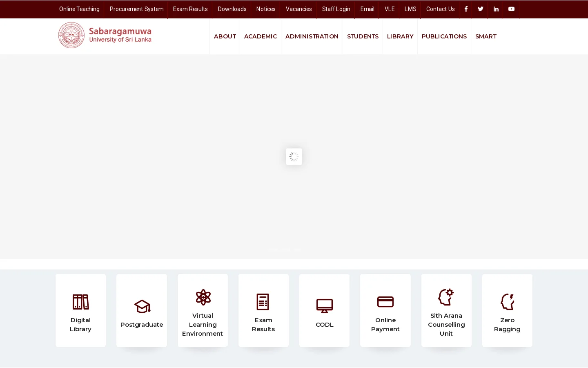
Task: Go to the Contact Us link
Action: pos(440,9)
